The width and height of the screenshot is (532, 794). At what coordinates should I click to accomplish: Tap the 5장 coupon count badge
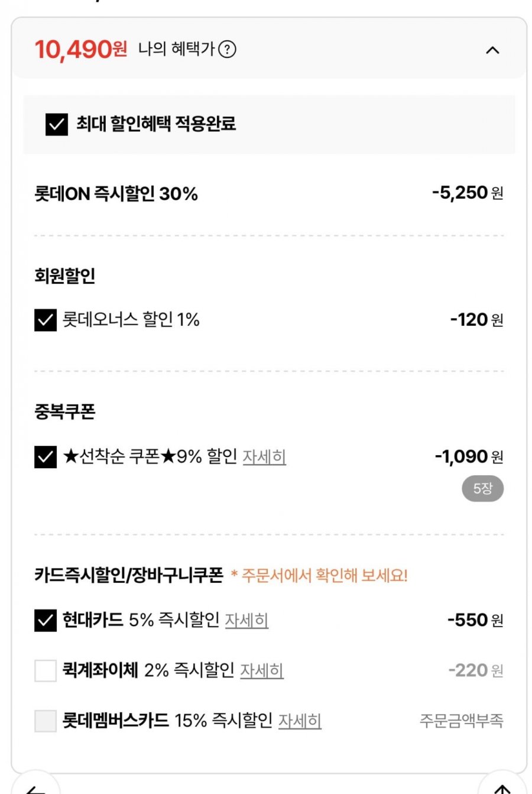[x=482, y=489]
